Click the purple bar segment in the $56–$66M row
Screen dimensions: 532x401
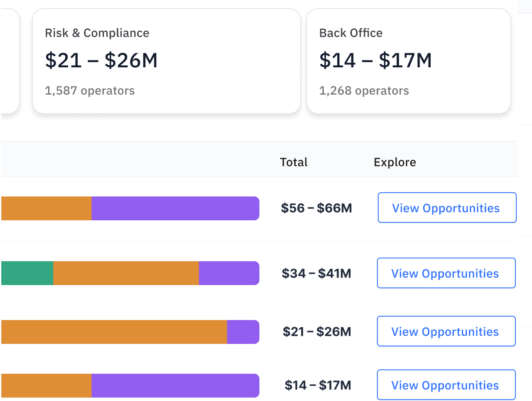(175, 208)
